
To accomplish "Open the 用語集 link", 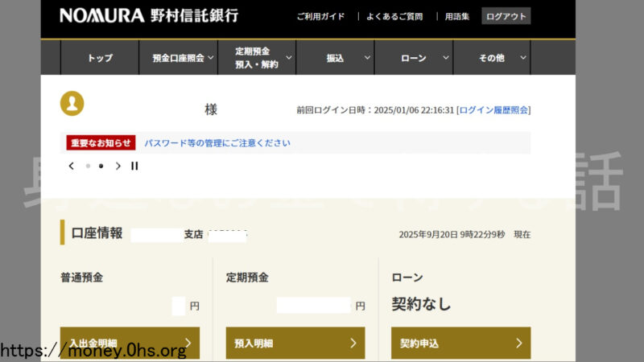I will 457,16.
